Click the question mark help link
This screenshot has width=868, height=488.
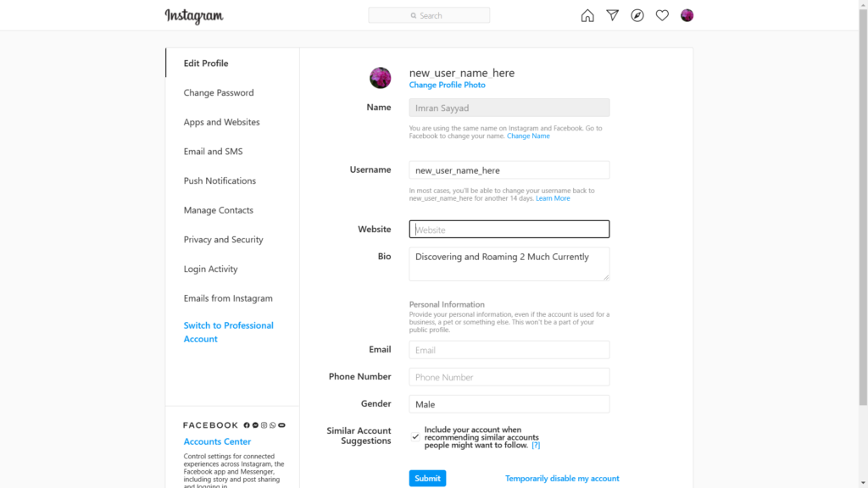[536, 445]
